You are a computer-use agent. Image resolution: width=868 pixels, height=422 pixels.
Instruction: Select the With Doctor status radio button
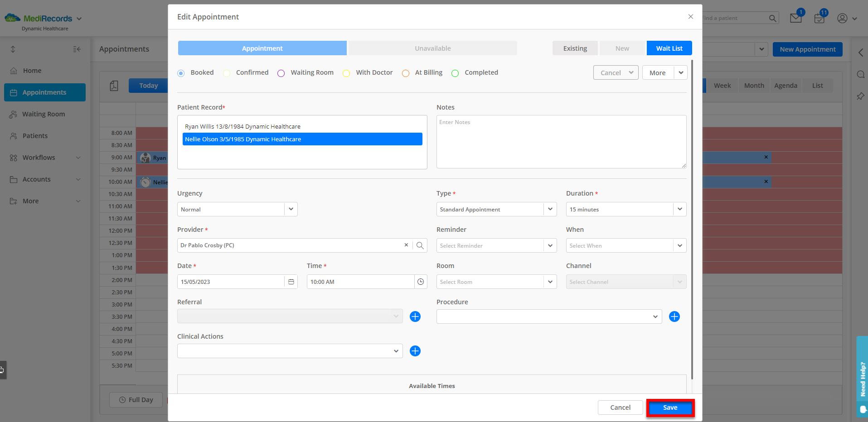(x=346, y=73)
